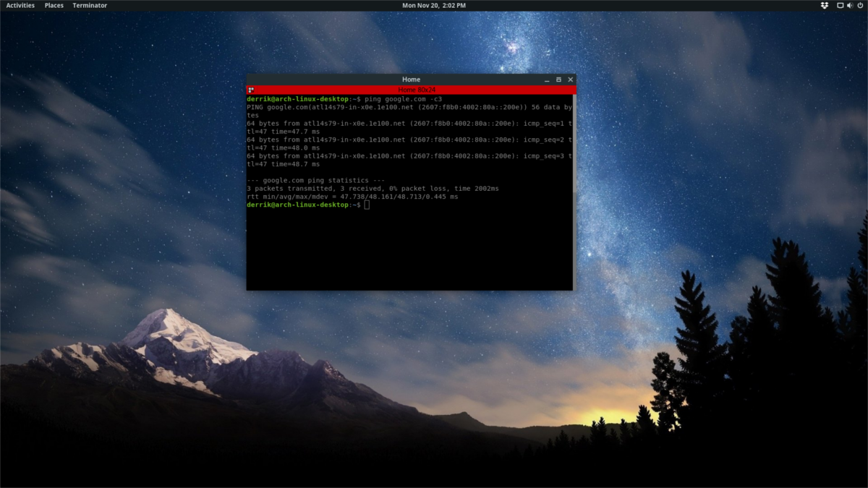Open the volume speaker icon
868x488 pixels.
pos(850,5)
